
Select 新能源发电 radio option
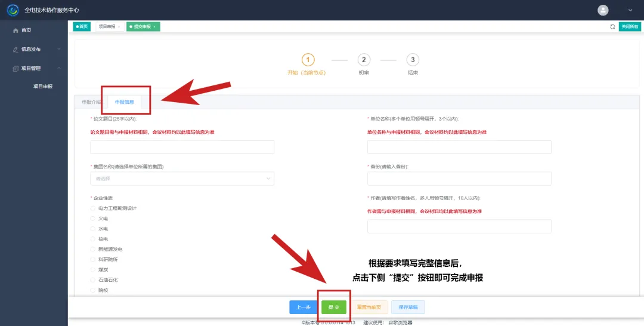pyautogui.click(x=93, y=250)
